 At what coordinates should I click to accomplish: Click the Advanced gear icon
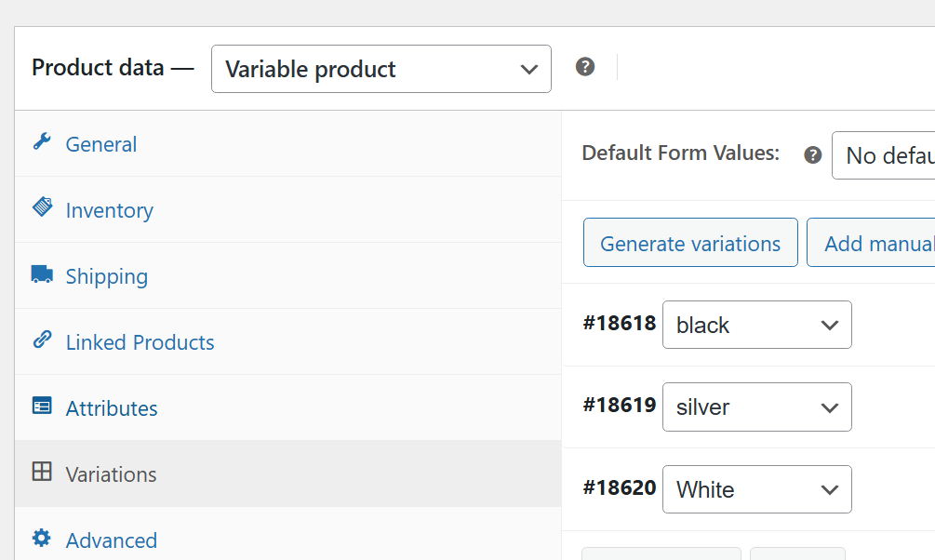pyautogui.click(x=42, y=538)
